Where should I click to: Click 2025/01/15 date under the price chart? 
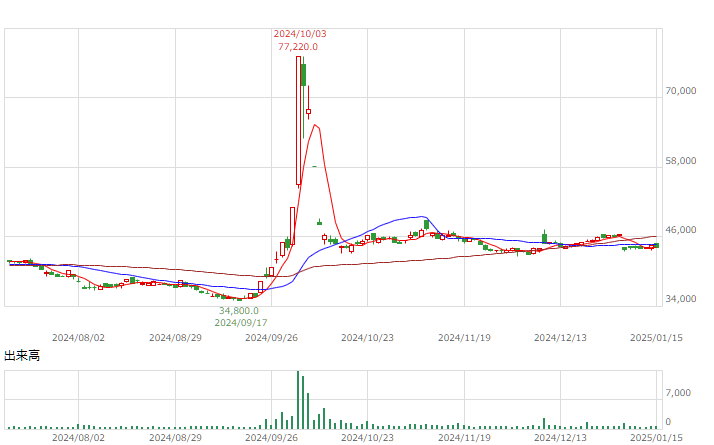[x=656, y=338]
